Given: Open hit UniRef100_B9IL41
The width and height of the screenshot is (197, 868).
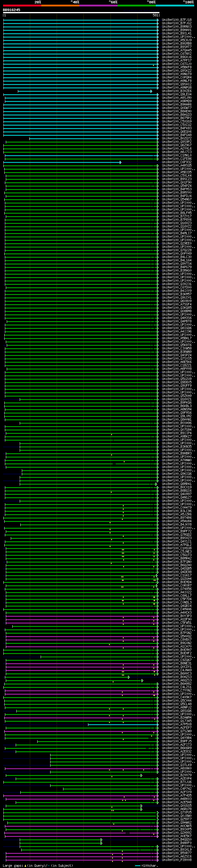Looking at the screenshot, I should [176, 33].
